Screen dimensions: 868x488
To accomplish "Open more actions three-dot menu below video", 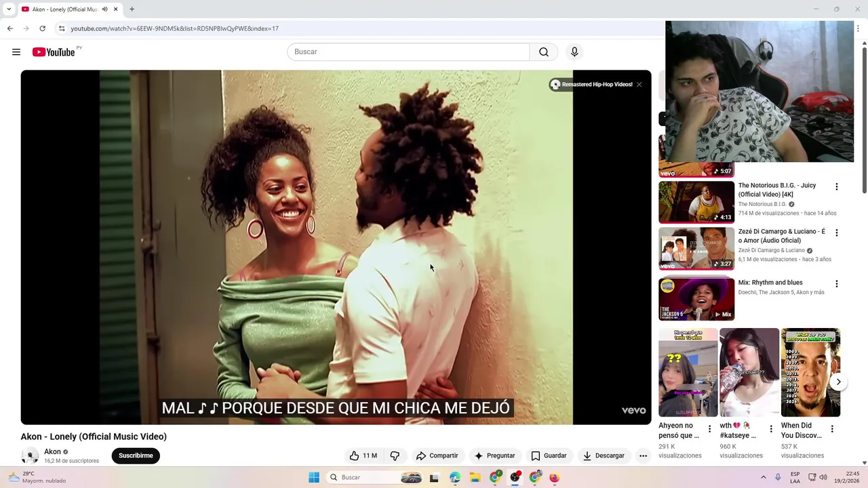I will tap(643, 456).
